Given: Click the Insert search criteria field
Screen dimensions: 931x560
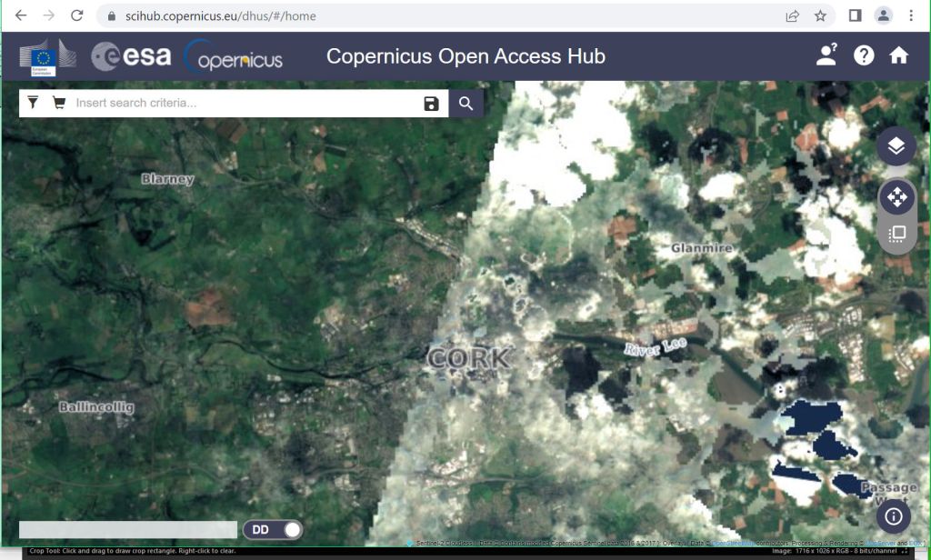Looking at the screenshot, I should tap(245, 104).
